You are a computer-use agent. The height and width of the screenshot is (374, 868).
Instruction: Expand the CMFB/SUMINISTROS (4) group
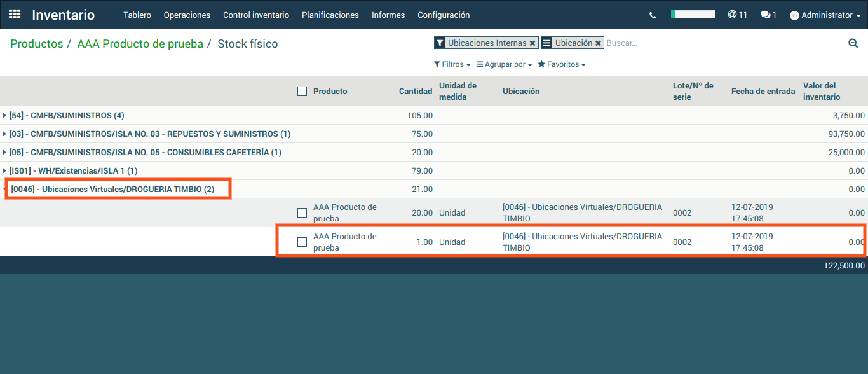67,116
